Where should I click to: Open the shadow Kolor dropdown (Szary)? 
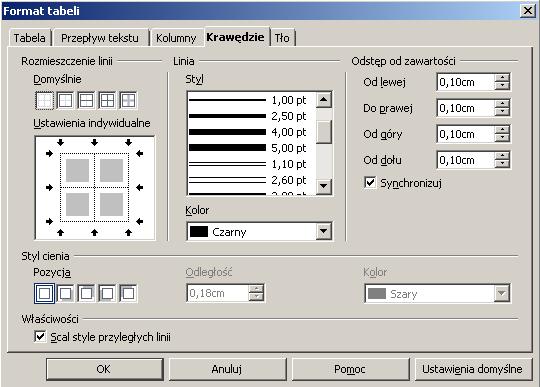pyautogui.click(x=501, y=293)
